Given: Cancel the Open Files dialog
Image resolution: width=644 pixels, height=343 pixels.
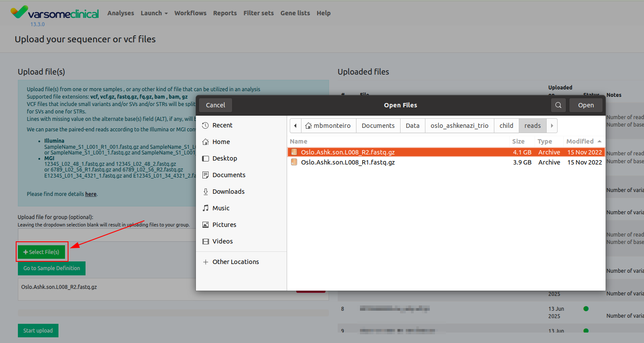Looking at the screenshot, I should pyautogui.click(x=216, y=105).
